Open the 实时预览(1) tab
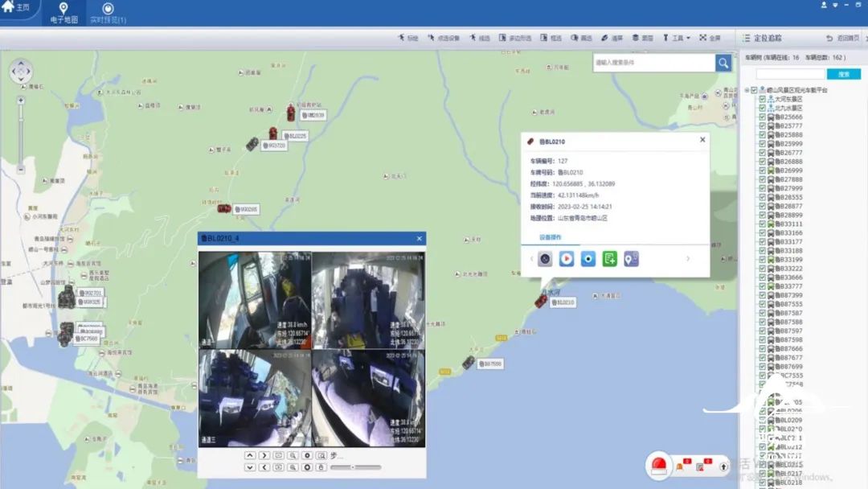Image resolution: width=868 pixels, height=489 pixels. click(108, 13)
